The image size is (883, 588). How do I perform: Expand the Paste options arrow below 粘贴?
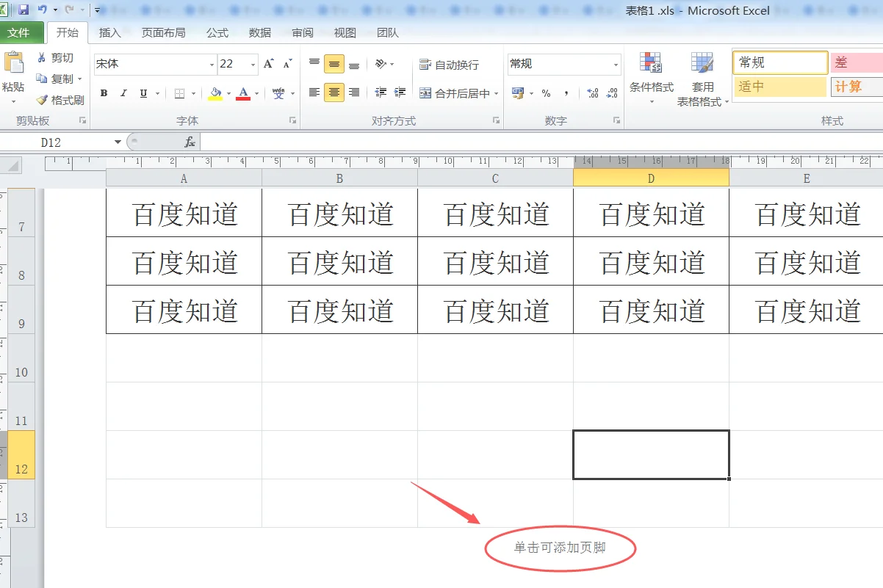tap(13, 101)
